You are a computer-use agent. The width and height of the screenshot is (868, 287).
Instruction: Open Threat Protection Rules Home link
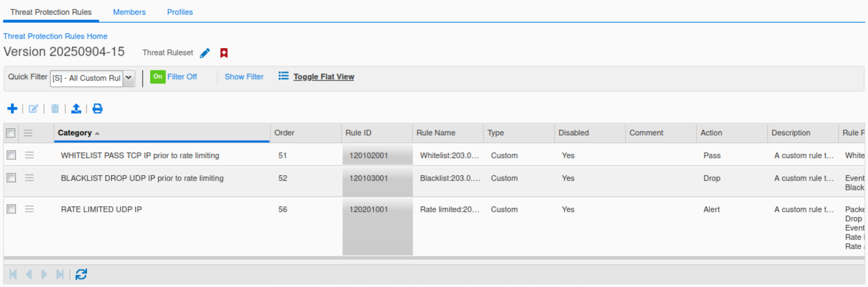(55, 36)
